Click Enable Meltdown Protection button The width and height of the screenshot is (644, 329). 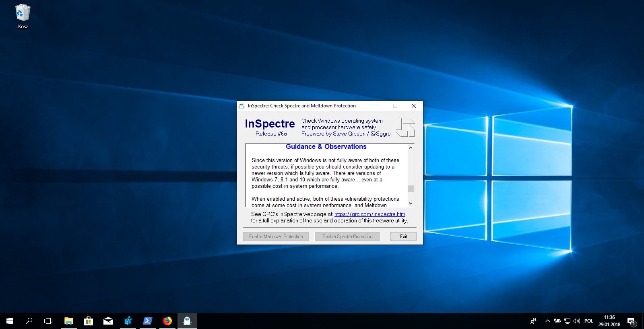click(x=276, y=236)
